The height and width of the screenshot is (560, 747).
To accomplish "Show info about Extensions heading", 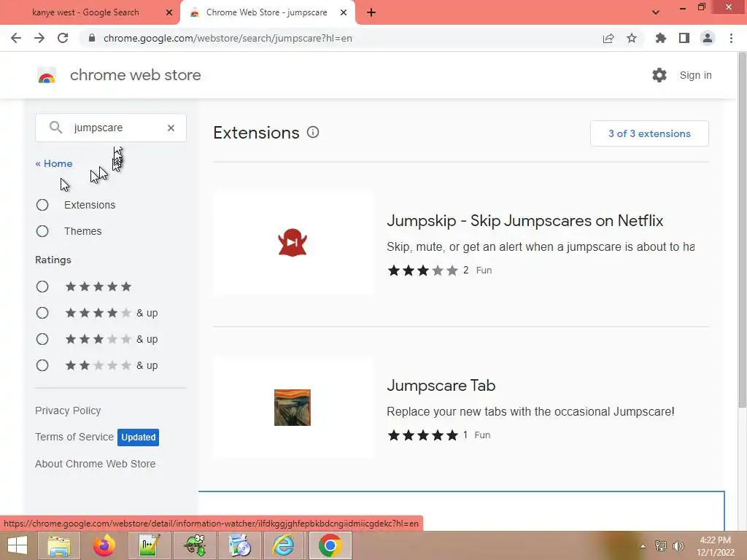I will pyautogui.click(x=312, y=133).
